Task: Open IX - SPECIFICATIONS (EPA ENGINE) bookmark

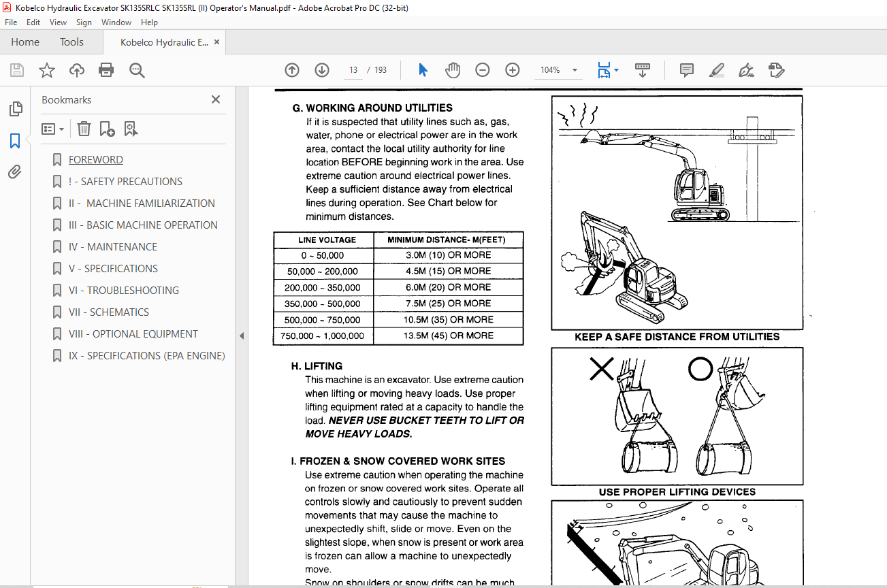Action: click(x=147, y=356)
